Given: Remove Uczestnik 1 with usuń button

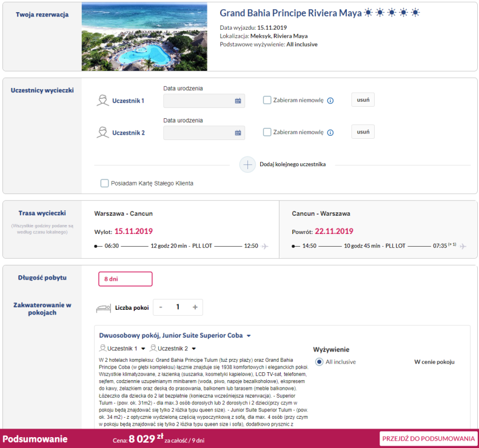Looking at the screenshot, I should click(x=363, y=100).
